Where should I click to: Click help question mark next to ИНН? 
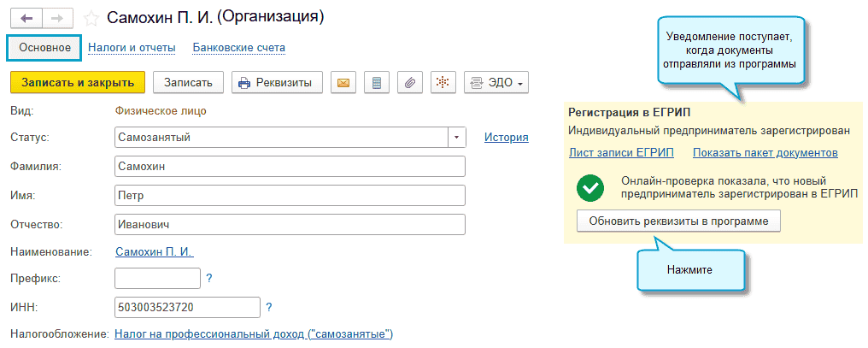pyautogui.click(x=269, y=306)
